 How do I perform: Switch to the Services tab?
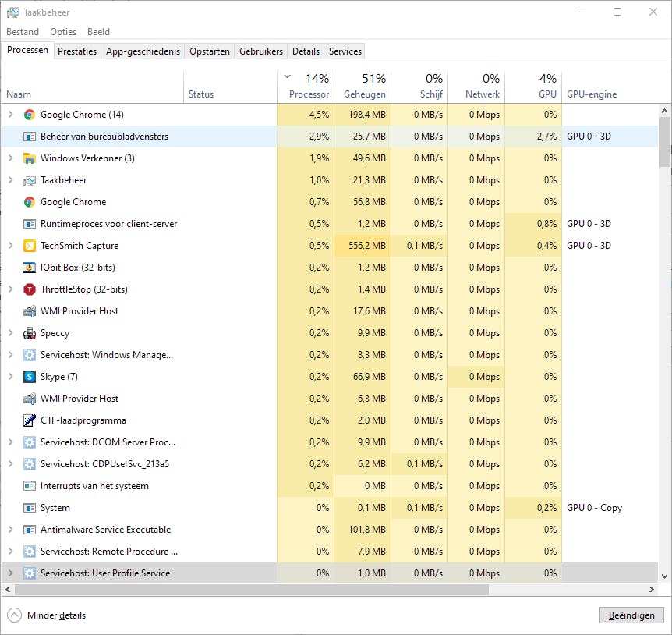(345, 51)
